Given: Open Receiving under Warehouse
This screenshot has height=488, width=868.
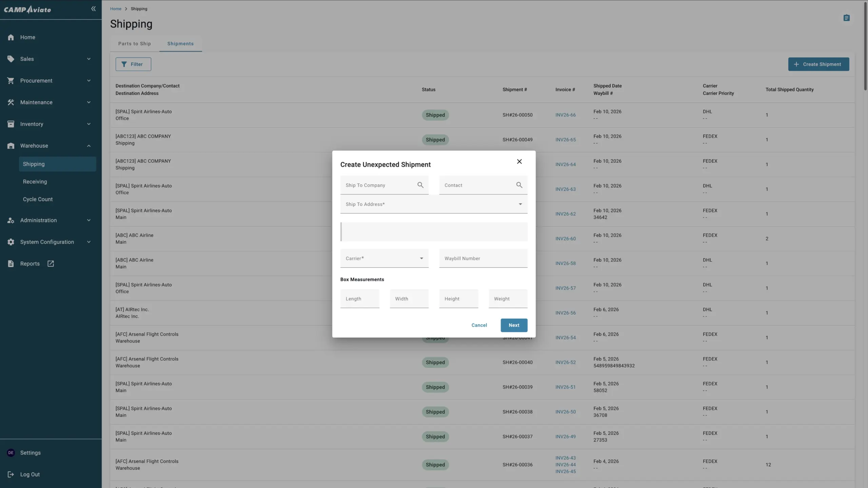Looking at the screenshot, I should point(35,182).
